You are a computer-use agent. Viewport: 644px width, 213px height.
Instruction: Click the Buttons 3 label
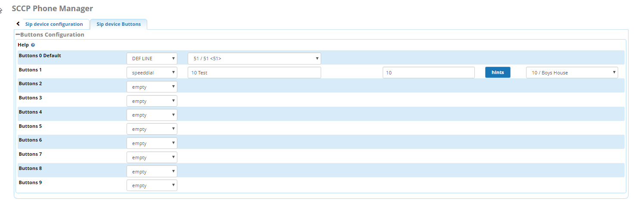(31, 98)
